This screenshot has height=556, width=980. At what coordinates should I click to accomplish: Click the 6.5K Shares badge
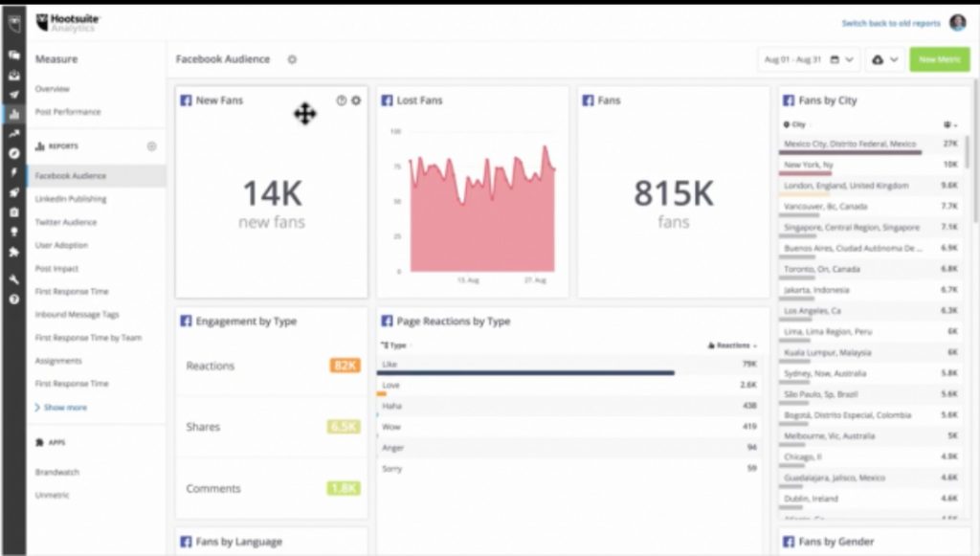[344, 427]
